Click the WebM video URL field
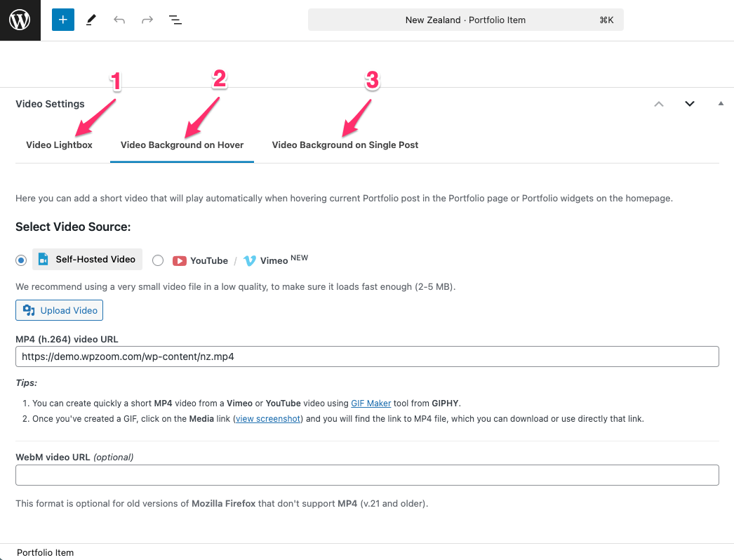This screenshot has width=734, height=560. 367,475
